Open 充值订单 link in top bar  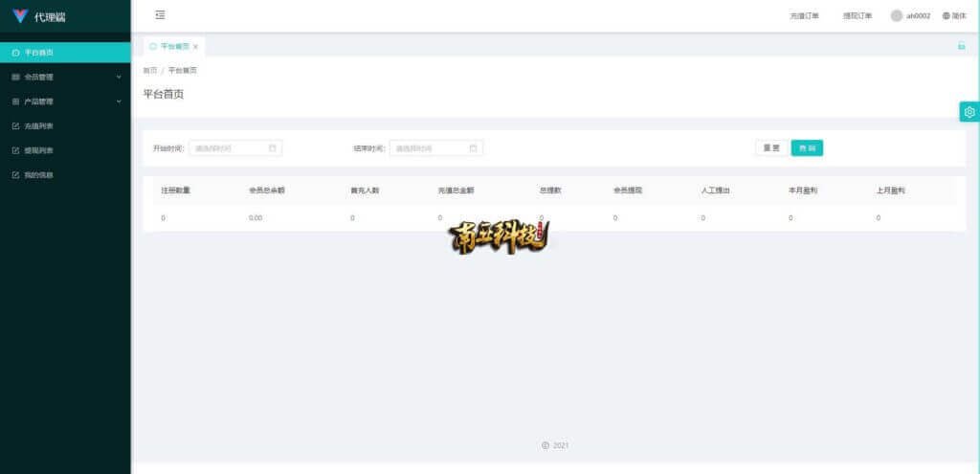click(x=804, y=15)
